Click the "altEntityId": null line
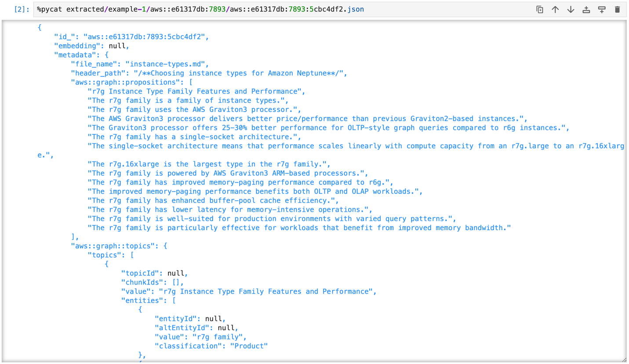 pyautogui.click(x=196, y=328)
